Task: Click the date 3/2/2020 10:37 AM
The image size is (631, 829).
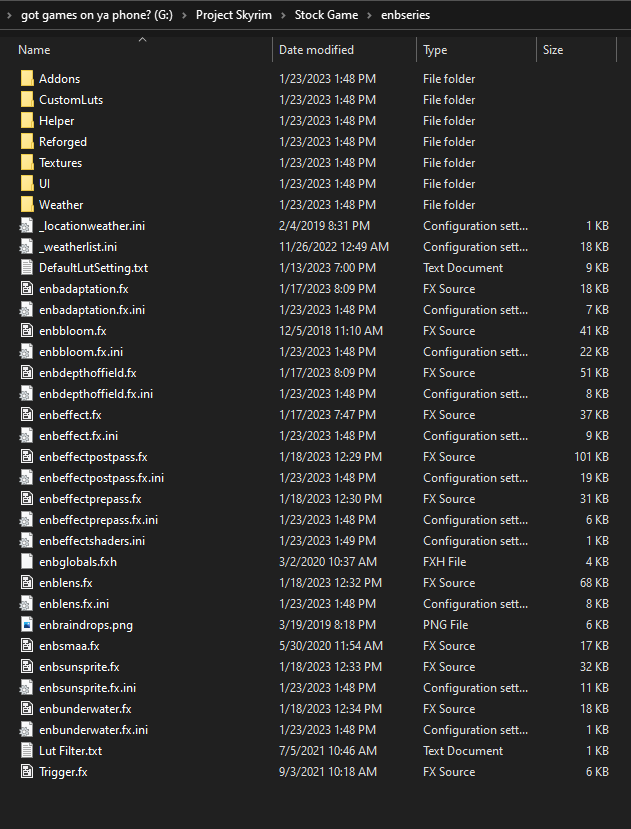Action: [x=328, y=561]
